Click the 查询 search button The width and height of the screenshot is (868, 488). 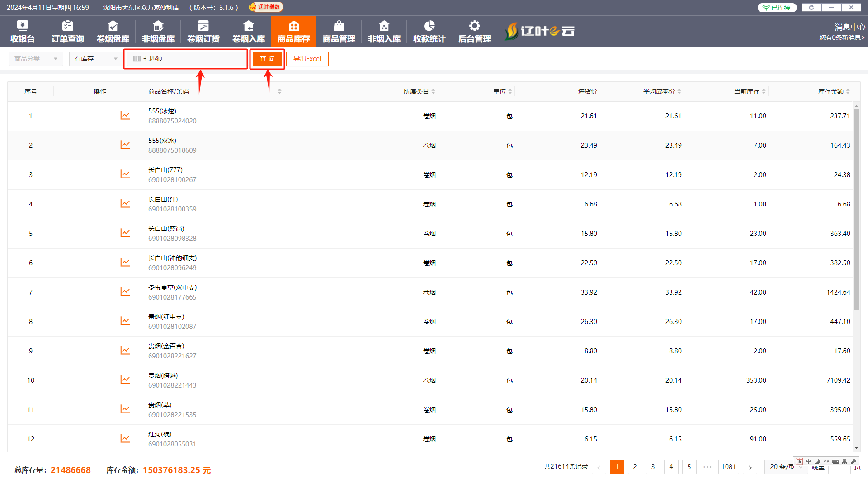pyautogui.click(x=267, y=59)
